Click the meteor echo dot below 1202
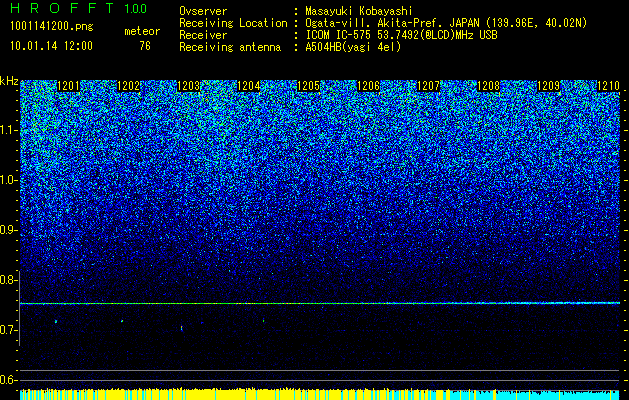The height and width of the screenshot is (400, 629). 122,321
